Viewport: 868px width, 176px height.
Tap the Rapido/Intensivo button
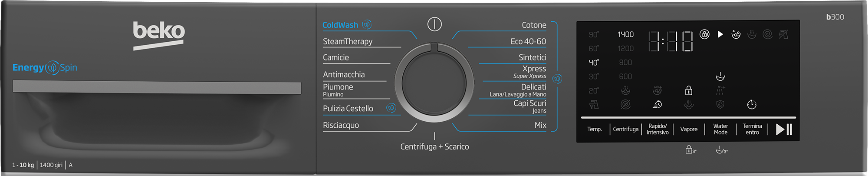coord(658,129)
